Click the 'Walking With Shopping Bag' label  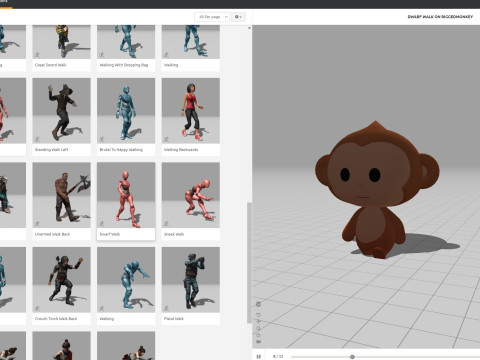pos(124,65)
